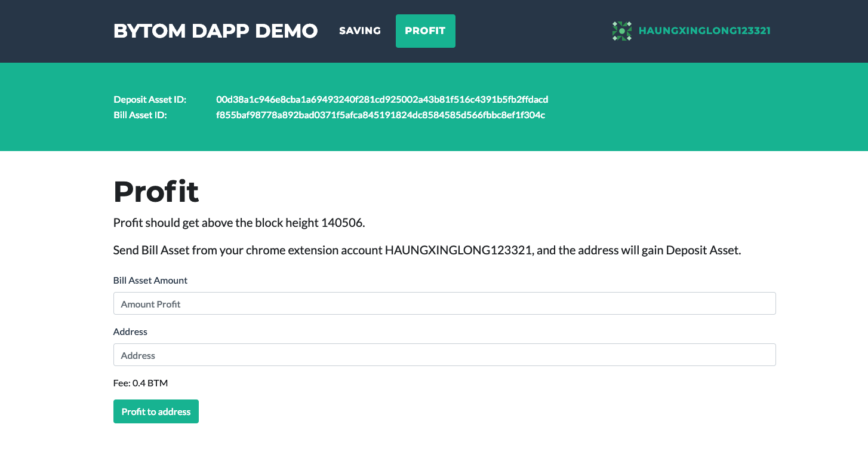This screenshot has height=458, width=868.
Task: Click the block height 140506 sentence
Action: coord(239,223)
